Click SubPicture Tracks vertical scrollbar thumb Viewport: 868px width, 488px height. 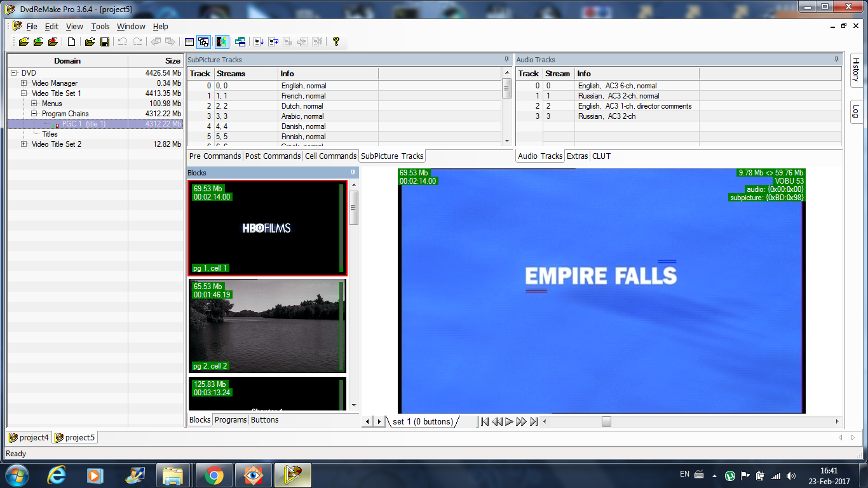click(x=507, y=88)
